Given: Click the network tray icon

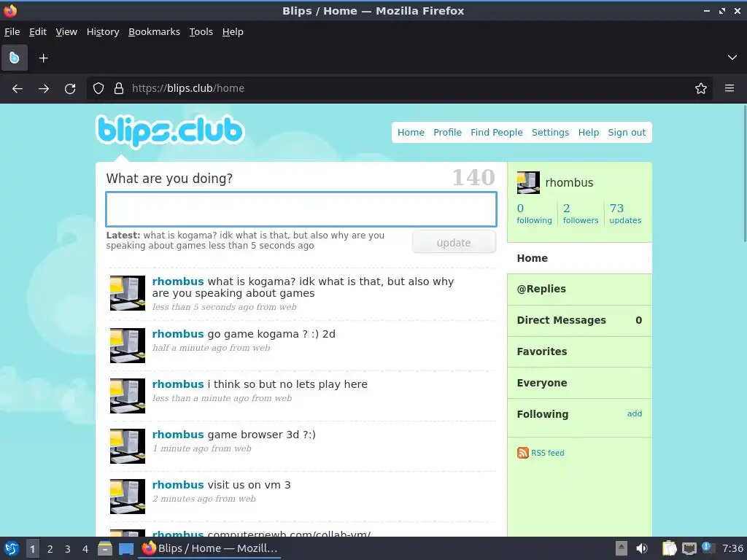Looking at the screenshot, I should 689,549.
